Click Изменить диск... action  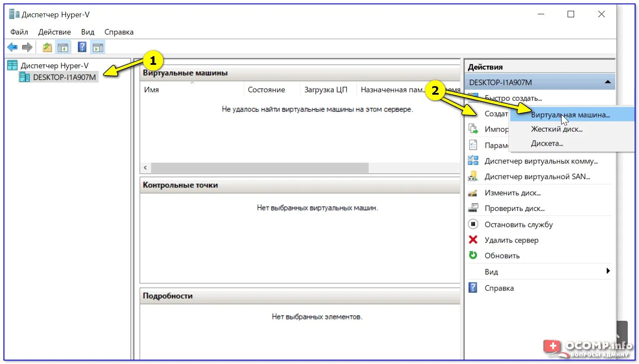pyautogui.click(x=513, y=193)
